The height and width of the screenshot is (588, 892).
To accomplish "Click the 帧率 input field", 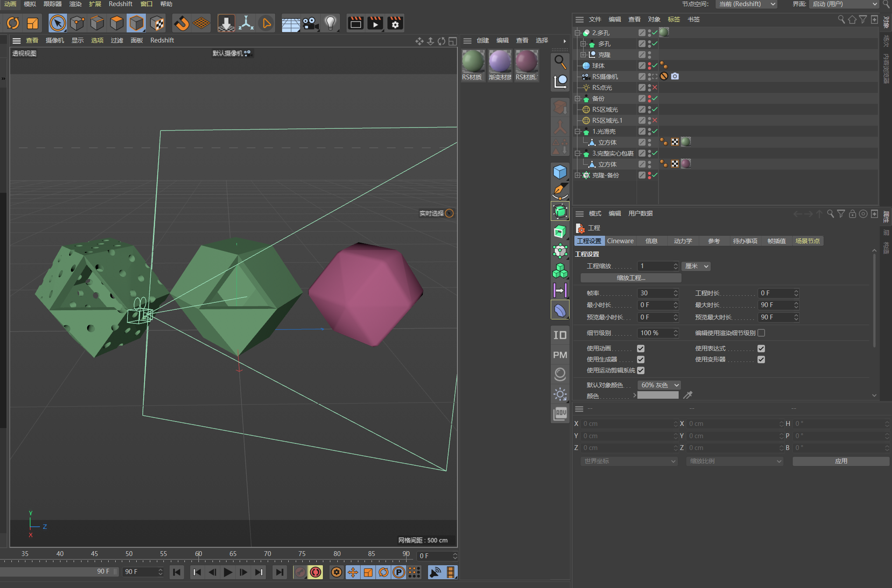I will coord(658,293).
